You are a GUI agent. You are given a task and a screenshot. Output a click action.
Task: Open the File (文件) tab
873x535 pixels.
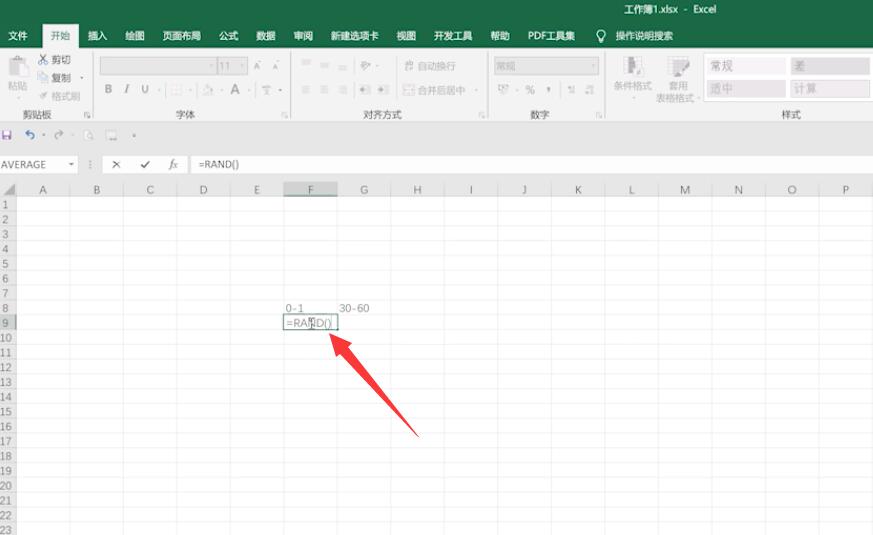[18, 36]
